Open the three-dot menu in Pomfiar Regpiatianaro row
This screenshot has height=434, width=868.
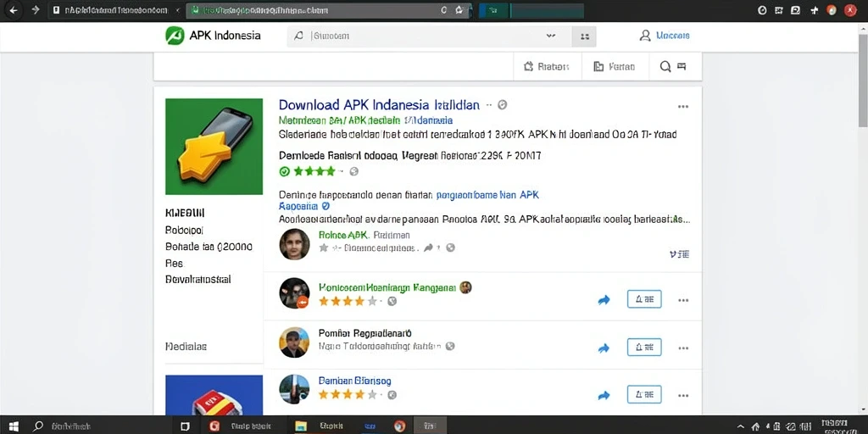[x=683, y=348]
